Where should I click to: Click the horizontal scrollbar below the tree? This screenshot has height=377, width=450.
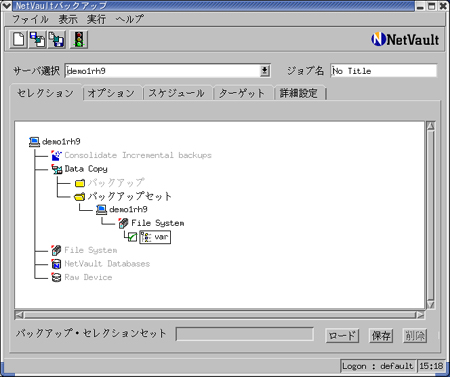(220, 315)
